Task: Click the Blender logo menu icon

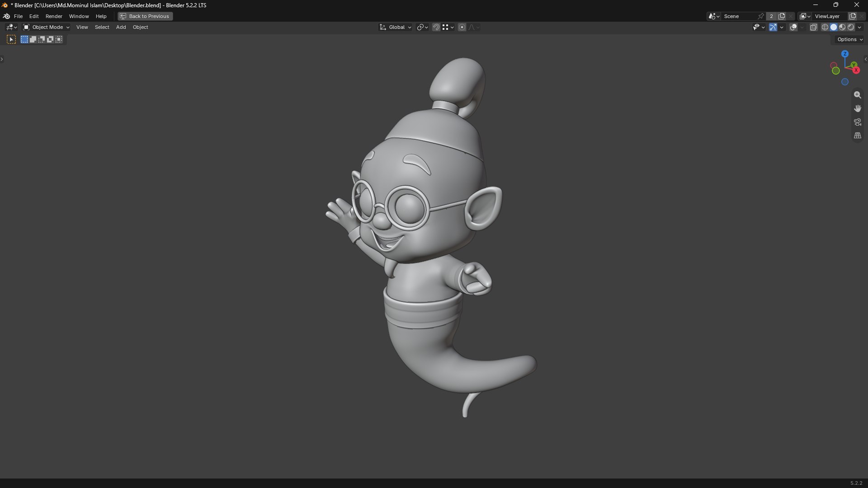Action: point(6,16)
